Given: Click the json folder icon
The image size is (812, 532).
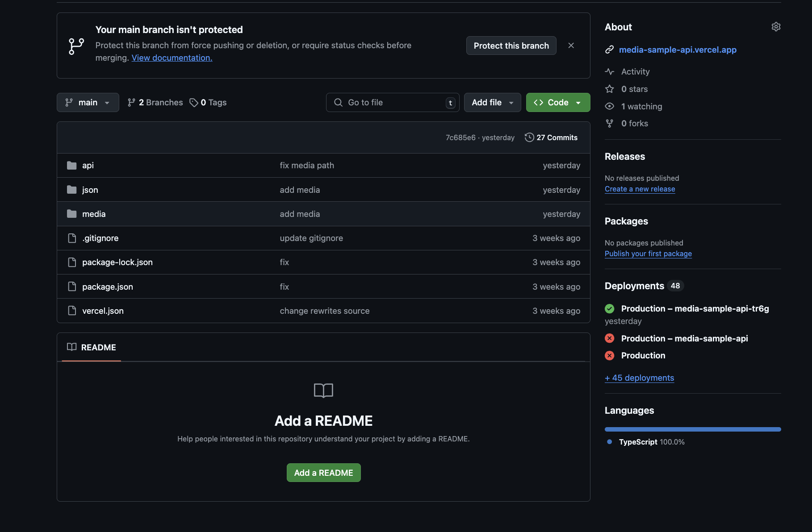Looking at the screenshot, I should coord(72,190).
